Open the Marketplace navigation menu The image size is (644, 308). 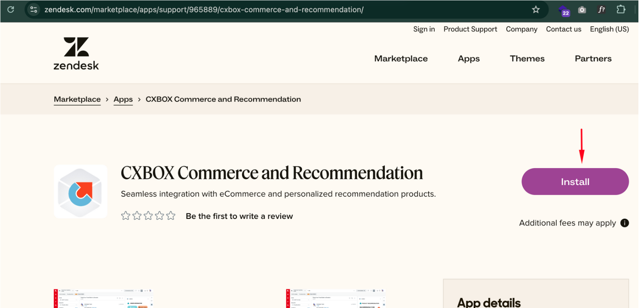click(401, 59)
